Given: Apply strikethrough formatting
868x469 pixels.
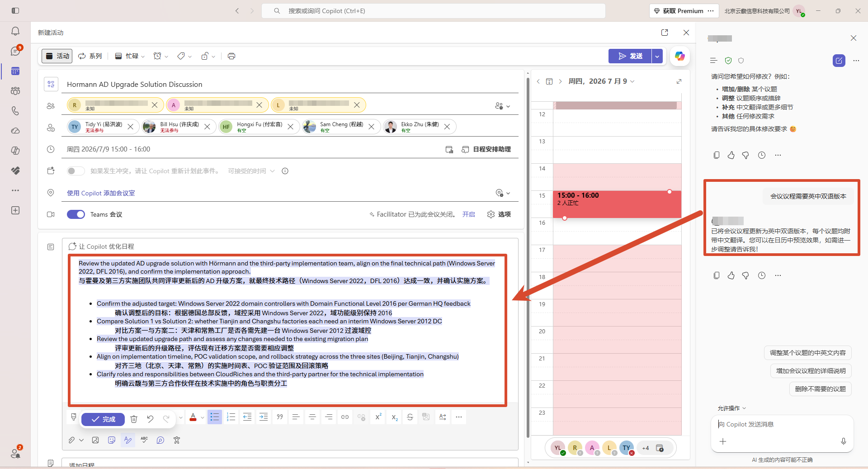Looking at the screenshot, I should [410, 417].
